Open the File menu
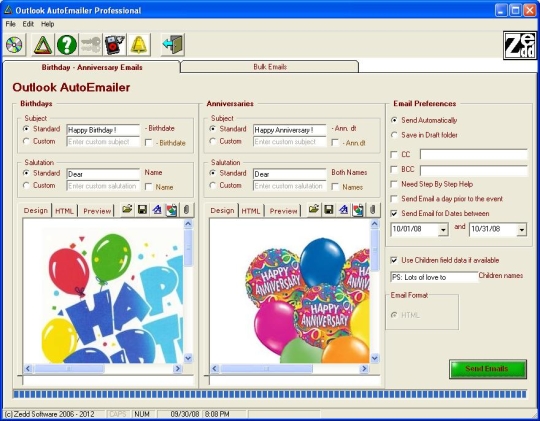This screenshot has height=421, width=540. click(x=10, y=24)
